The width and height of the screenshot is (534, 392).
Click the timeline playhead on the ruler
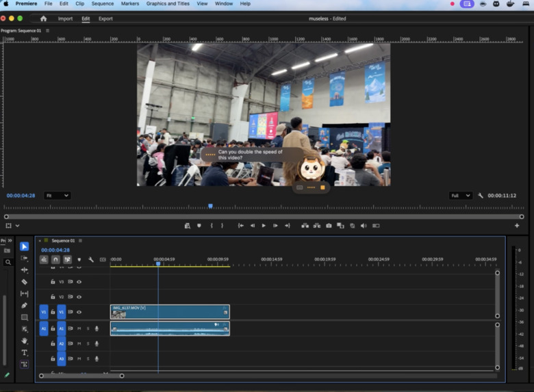(x=158, y=263)
